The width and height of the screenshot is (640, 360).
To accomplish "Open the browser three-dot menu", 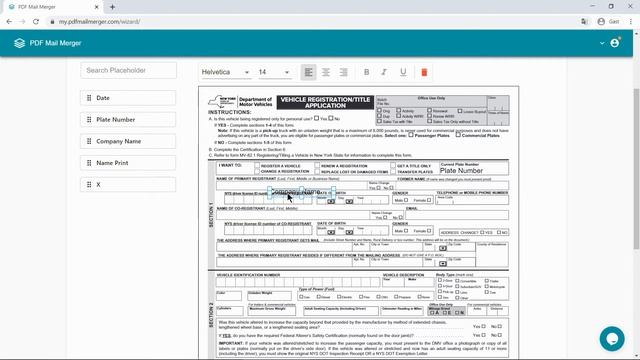I will [x=631, y=22].
